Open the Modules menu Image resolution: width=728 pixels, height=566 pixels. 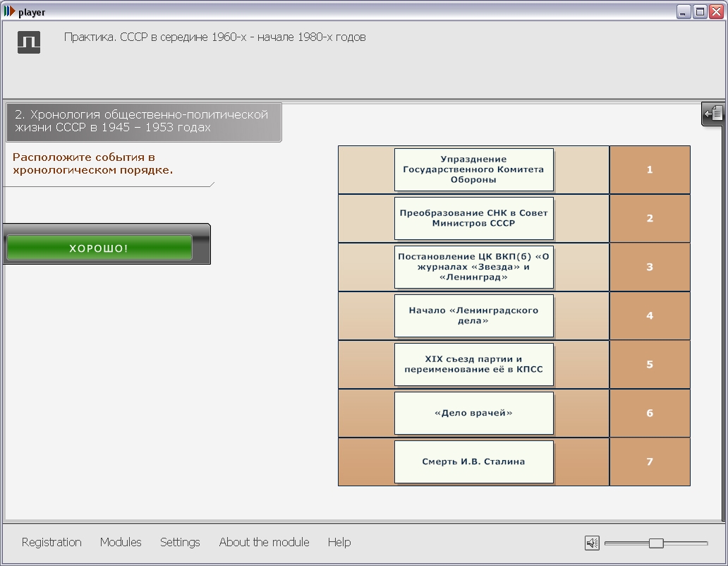point(121,542)
